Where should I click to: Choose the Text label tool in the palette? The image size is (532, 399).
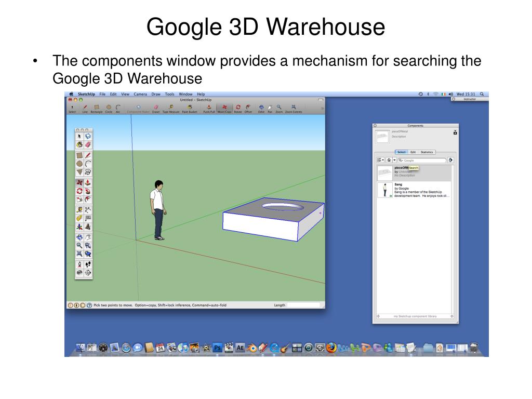(x=88, y=219)
